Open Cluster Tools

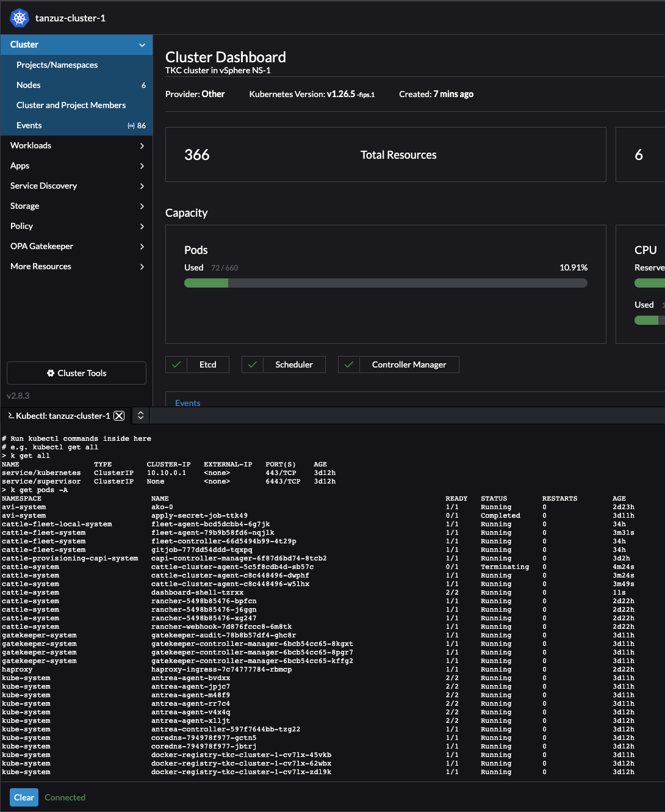(x=76, y=373)
